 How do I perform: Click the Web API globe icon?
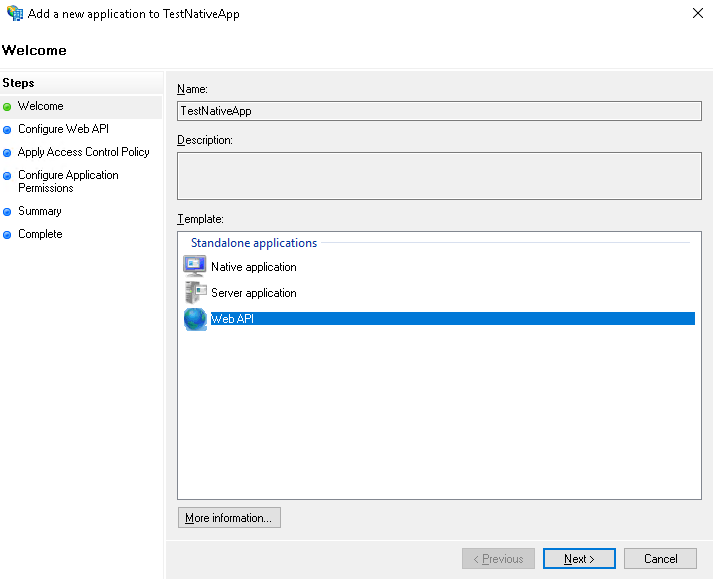coord(194,319)
